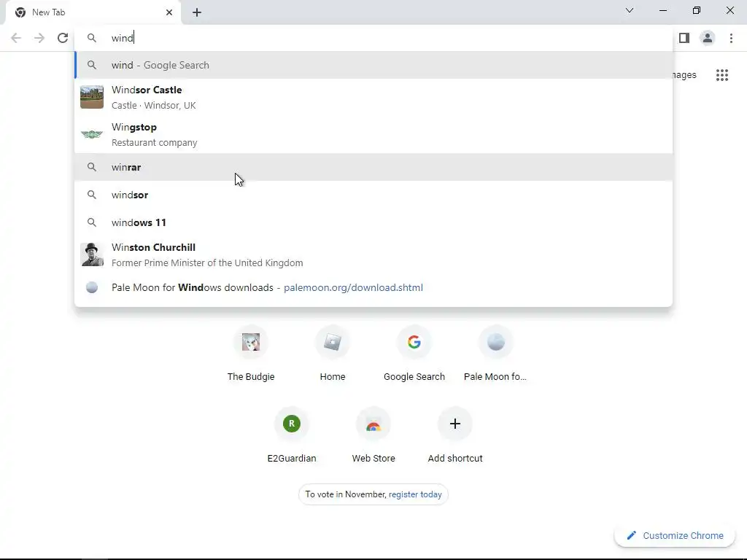Minimize the Chrome window
The image size is (747, 560).
pos(662,10)
